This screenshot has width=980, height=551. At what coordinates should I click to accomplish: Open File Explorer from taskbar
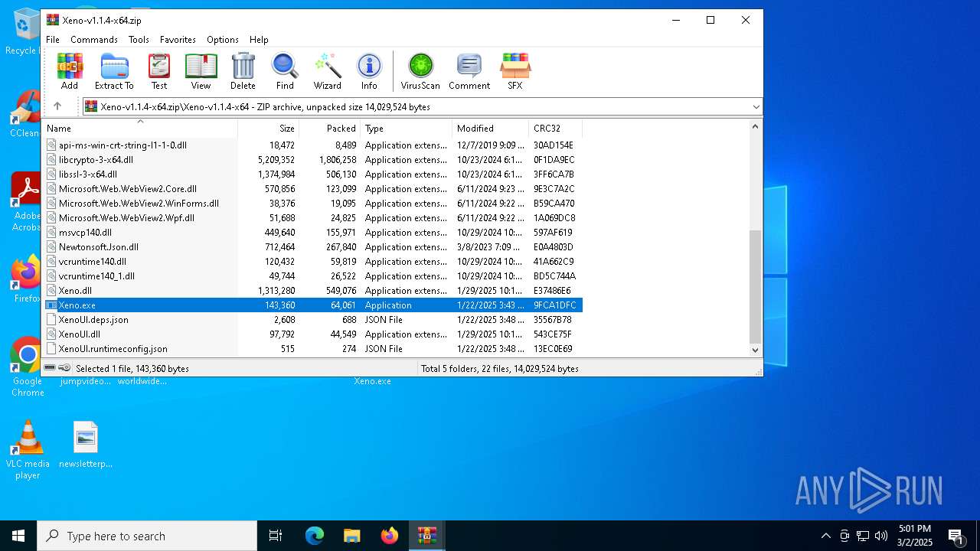coord(352,536)
